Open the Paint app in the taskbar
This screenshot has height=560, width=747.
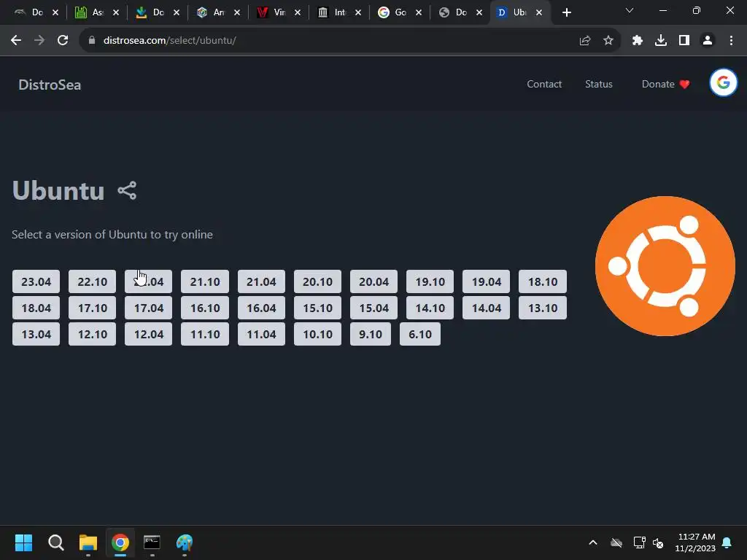(185, 542)
